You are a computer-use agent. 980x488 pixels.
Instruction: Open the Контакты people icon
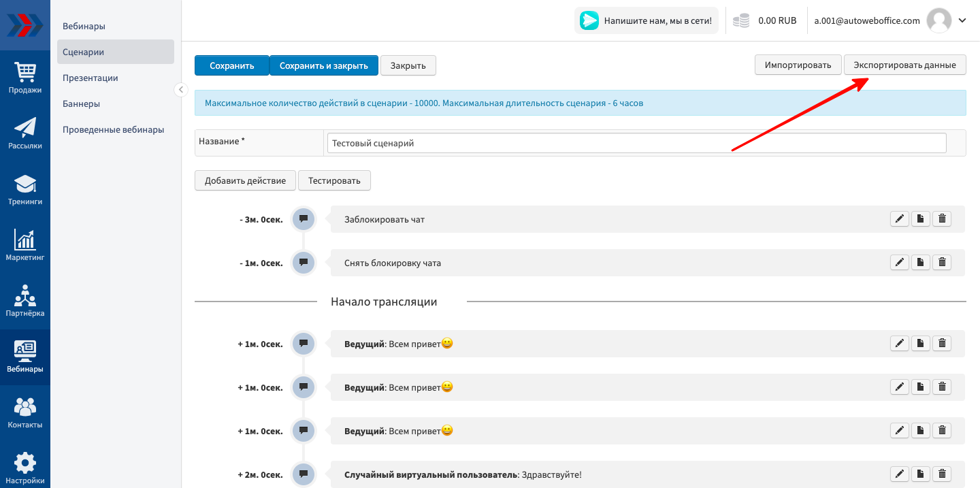(25, 412)
